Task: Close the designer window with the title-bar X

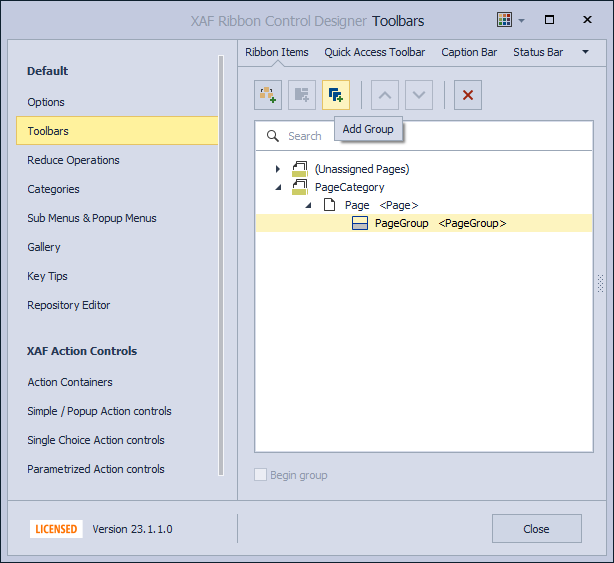Action: point(587,20)
